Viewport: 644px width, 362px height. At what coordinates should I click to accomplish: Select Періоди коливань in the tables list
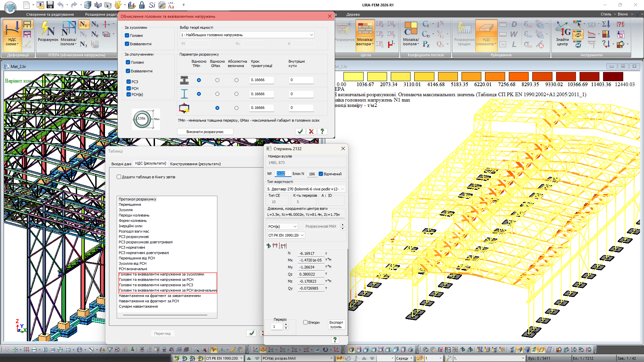click(x=134, y=215)
